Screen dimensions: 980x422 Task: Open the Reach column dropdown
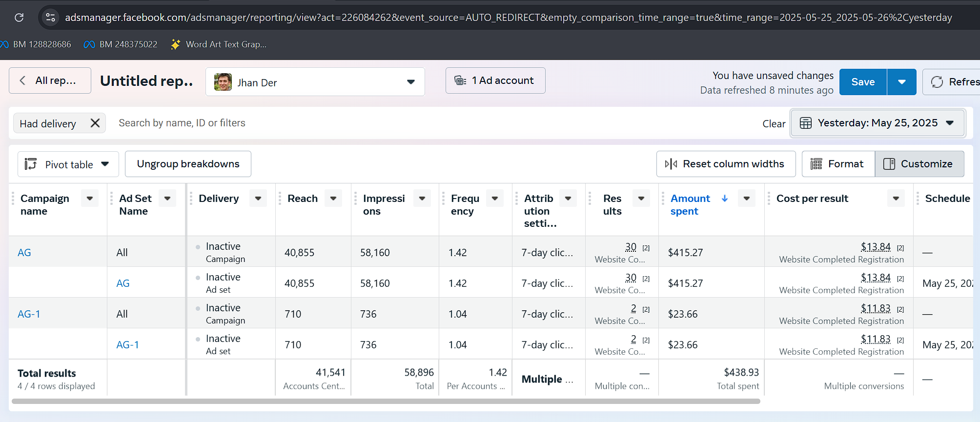click(x=333, y=198)
